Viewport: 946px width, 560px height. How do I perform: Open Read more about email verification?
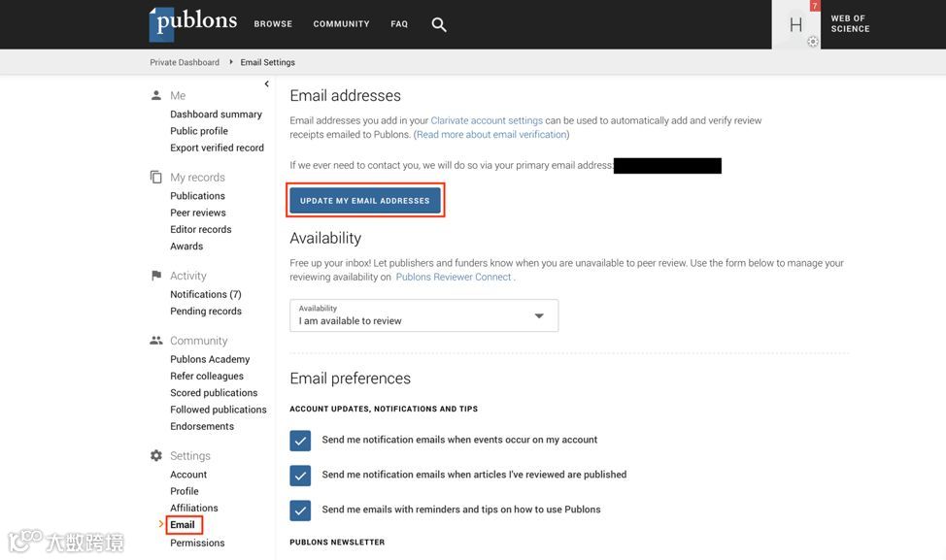pyautogui.click(x=491, y=135)
